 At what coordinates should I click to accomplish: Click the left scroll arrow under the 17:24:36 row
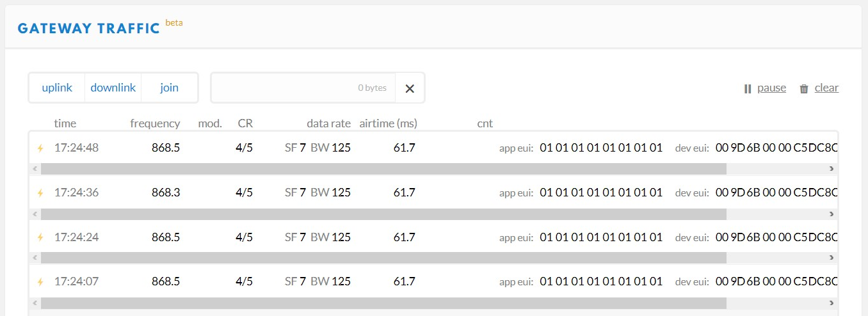click(x=35, y=214)
